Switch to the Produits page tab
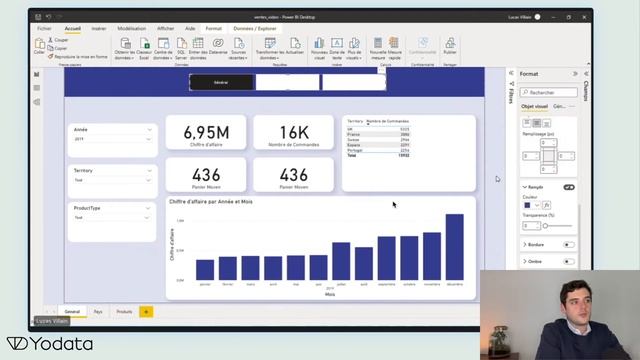640x360 pixels. click(124, 312)
